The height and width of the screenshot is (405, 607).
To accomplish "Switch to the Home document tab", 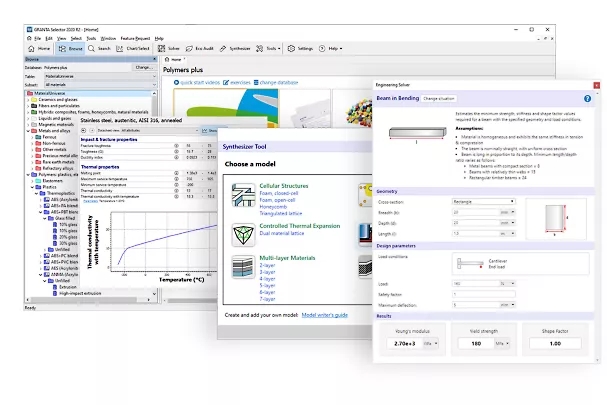I will pos(173,59).
